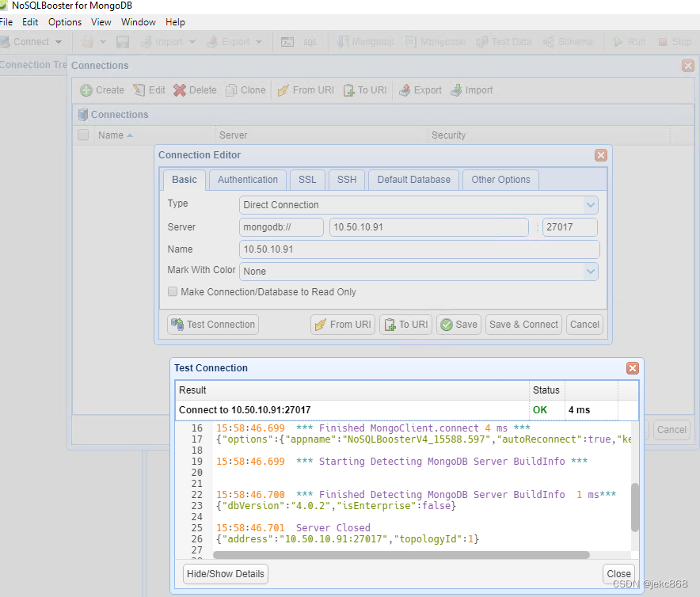Click the horizontal scrollbar in log details
Screen dimensions: 700x597
coord(401,555)
